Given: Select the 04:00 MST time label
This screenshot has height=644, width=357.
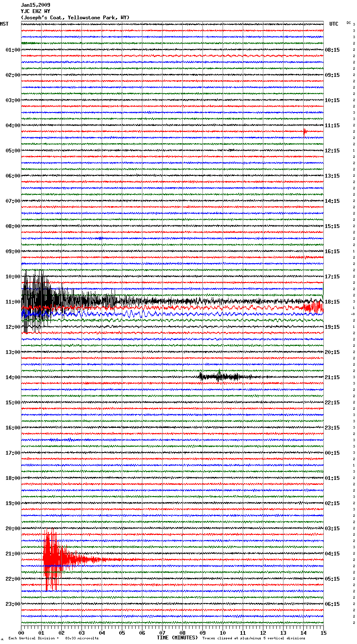Looking at the screenshot, I should click(x=13, y=126).
